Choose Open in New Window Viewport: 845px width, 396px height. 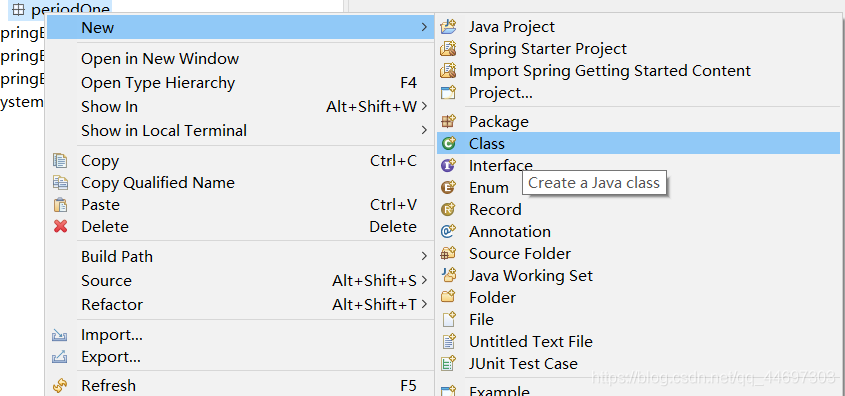(239, 58)
